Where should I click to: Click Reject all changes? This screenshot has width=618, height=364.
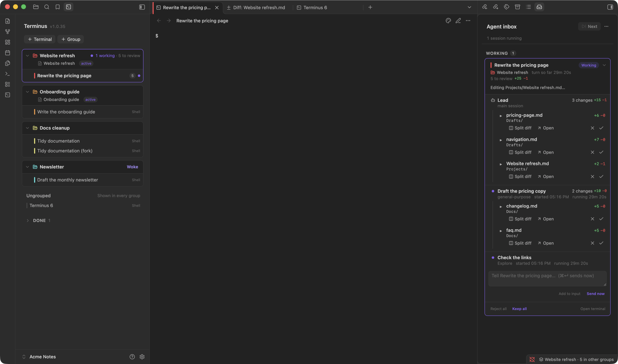498,309
